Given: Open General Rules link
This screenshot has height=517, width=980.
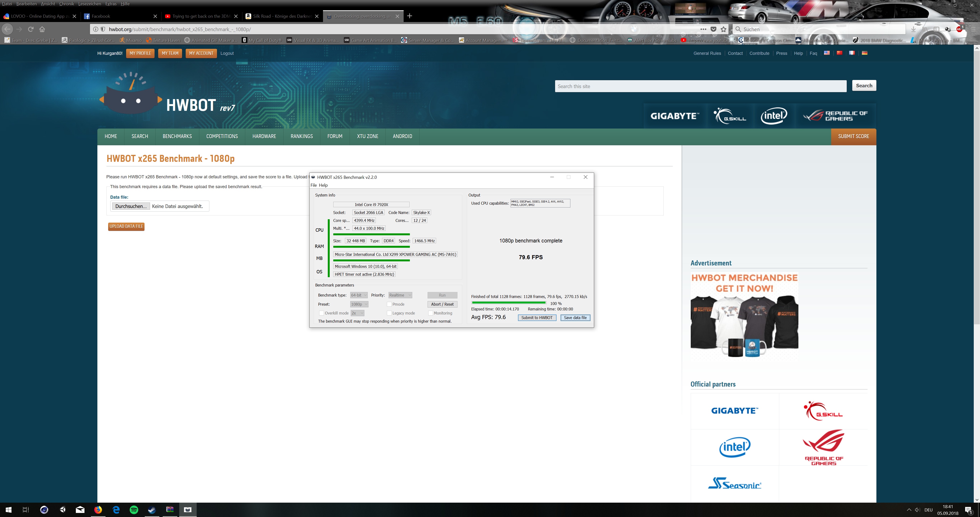Looking at the screenshot, I should coord(707,53).
